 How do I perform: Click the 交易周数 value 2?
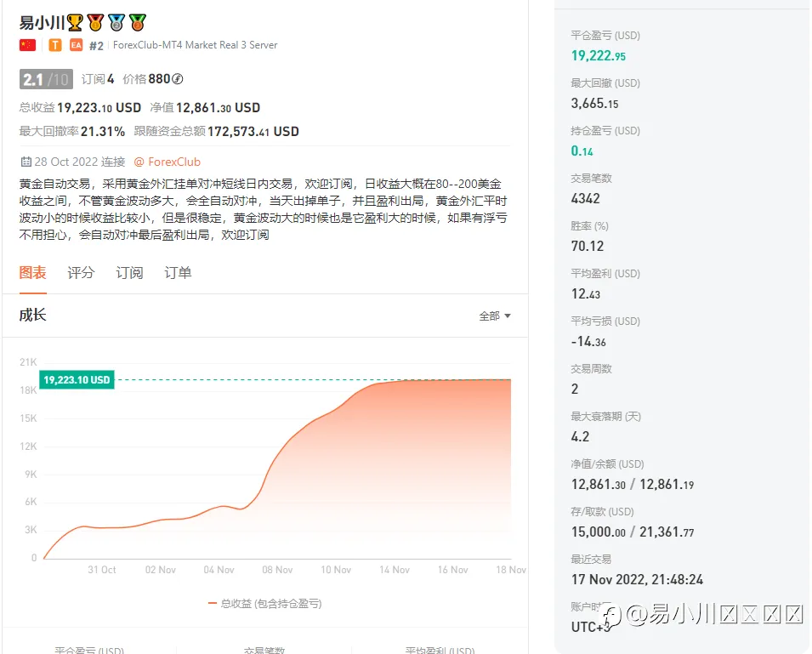(574, 389)
